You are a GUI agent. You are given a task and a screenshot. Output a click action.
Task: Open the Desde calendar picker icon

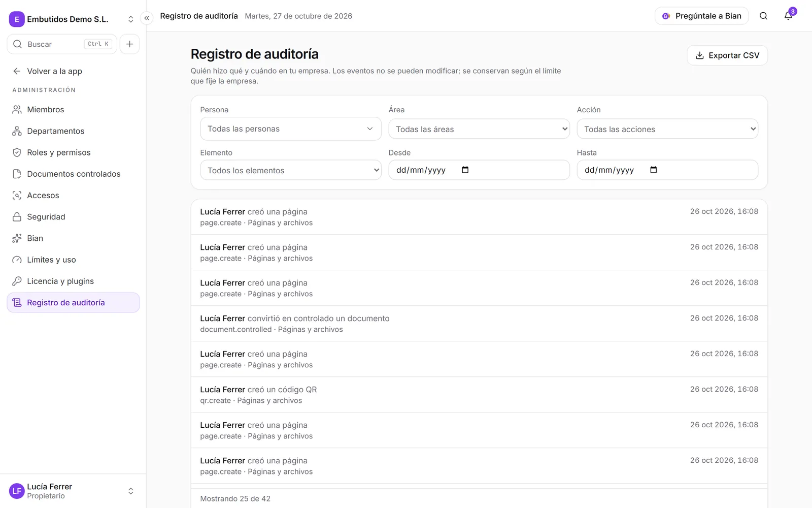coord(465,170)
